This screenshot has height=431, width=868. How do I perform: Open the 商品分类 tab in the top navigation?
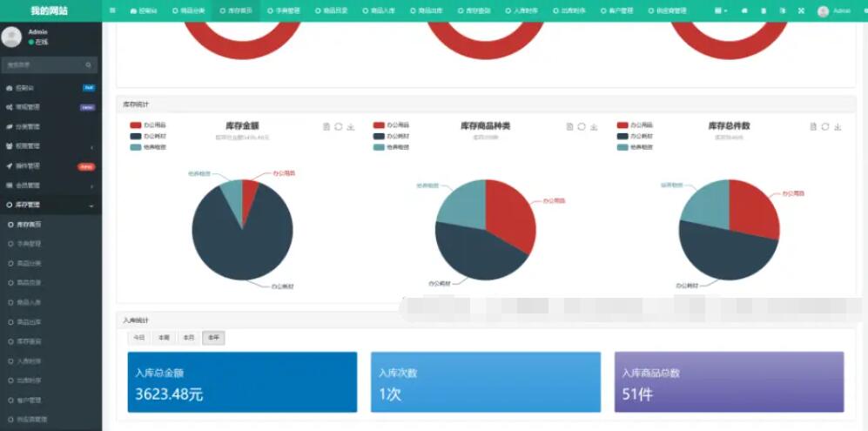click(189, 11)
